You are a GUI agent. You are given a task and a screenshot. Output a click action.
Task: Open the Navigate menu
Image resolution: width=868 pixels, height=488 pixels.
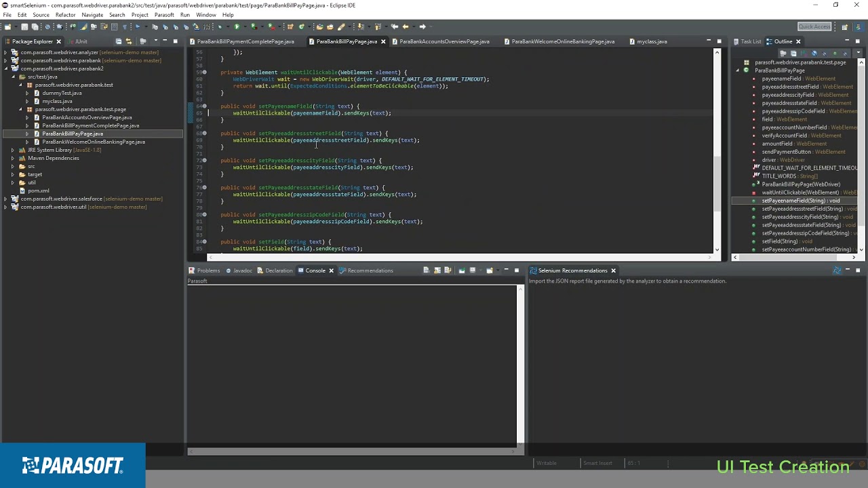[92, 15]
